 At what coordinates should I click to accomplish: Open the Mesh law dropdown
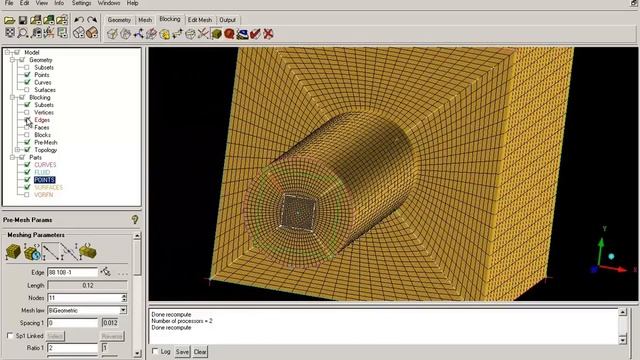pyautogui.click(x=123, y=310)
